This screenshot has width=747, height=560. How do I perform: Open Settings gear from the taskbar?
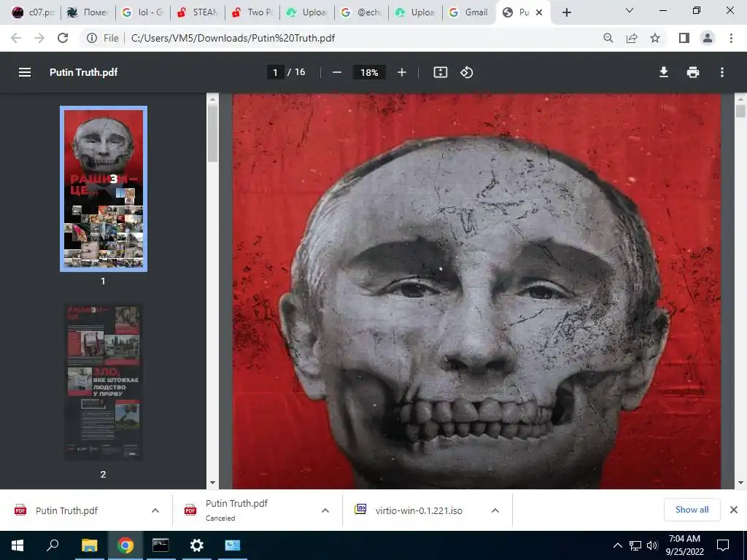(x=197, y=545)
